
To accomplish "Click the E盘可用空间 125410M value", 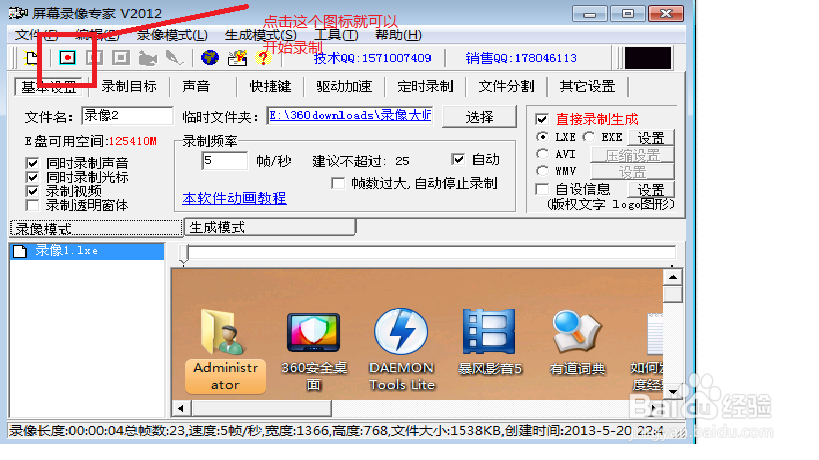I will [133, 141].
